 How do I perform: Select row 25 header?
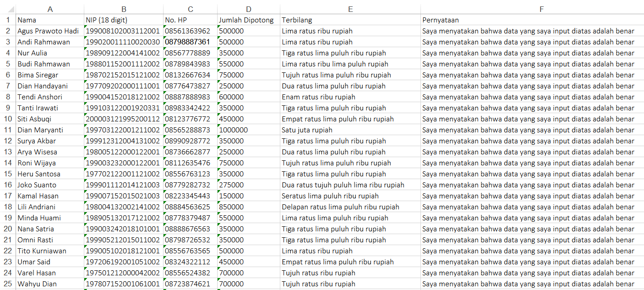coord(8,284)
